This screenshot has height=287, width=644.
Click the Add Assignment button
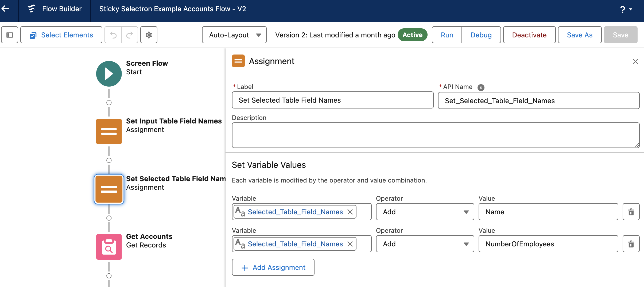click(273, 267)
